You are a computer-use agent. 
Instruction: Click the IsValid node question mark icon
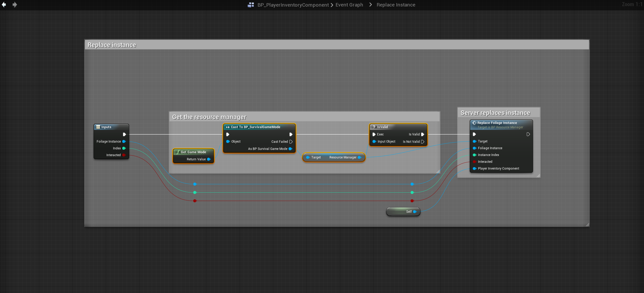374,127
